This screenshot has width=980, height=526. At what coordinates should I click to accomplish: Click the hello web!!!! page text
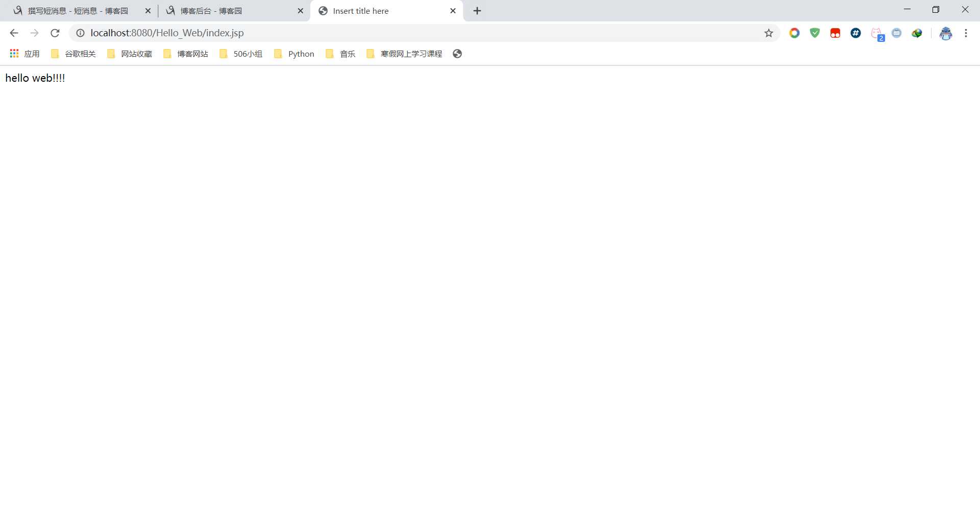coord(35,78)
